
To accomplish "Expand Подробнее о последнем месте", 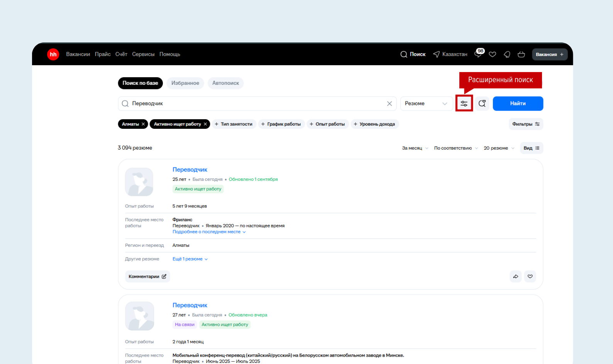I will click(x=209, y=232).
